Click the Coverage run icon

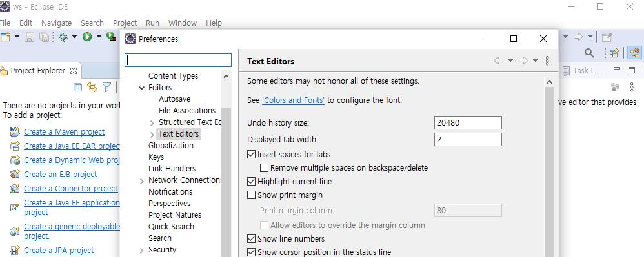point(111,37)
